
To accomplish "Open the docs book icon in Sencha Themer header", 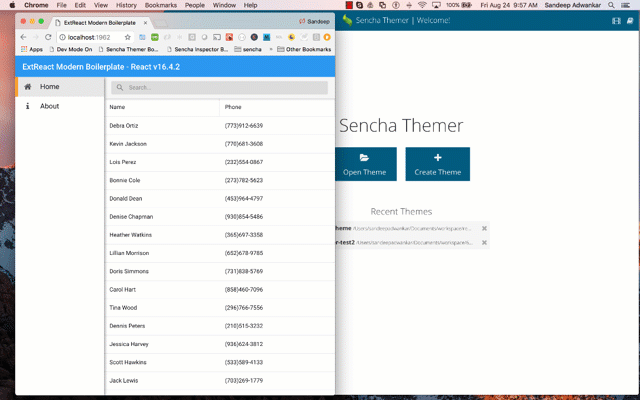I will pos(630,21).
